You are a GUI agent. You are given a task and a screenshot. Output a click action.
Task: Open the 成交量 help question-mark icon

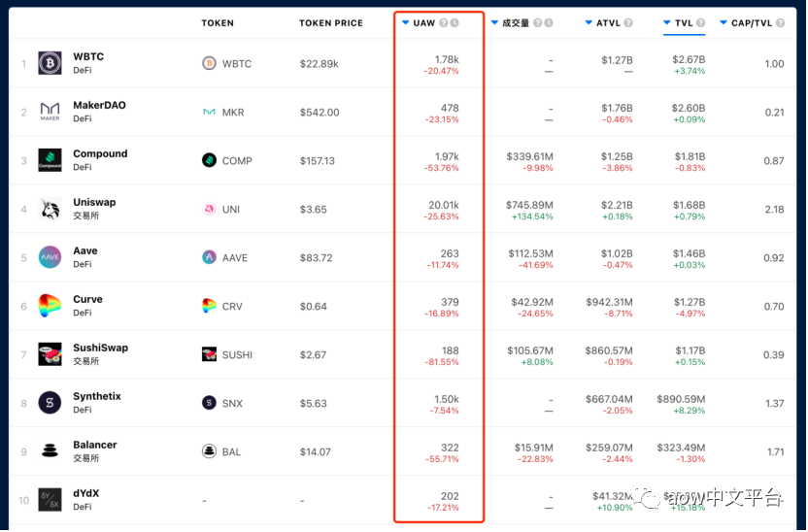(537, 22)
